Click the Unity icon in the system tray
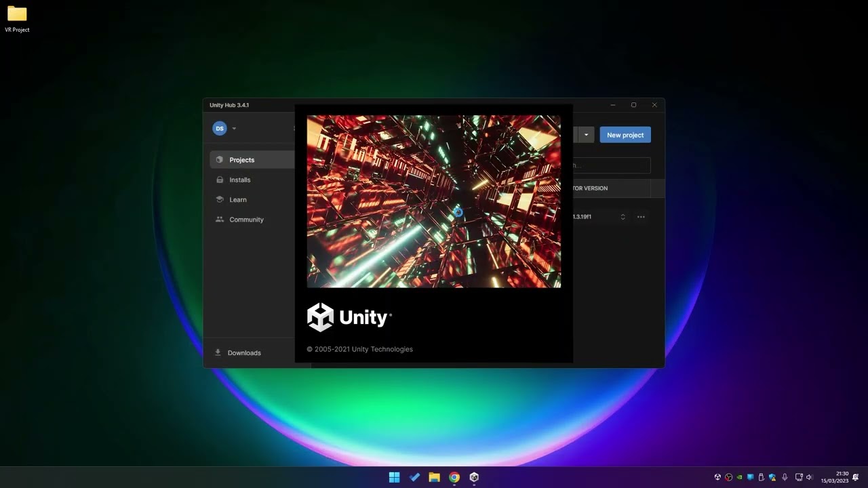 717,477
